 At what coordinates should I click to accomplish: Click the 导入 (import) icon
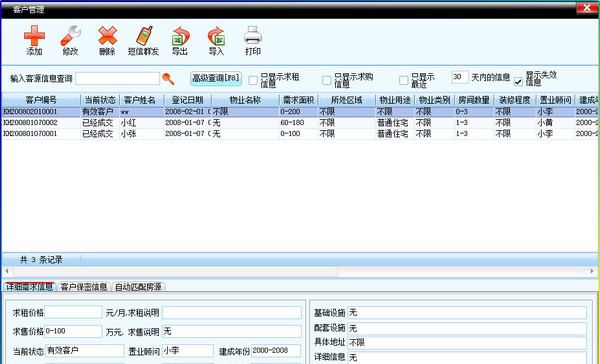216,36
